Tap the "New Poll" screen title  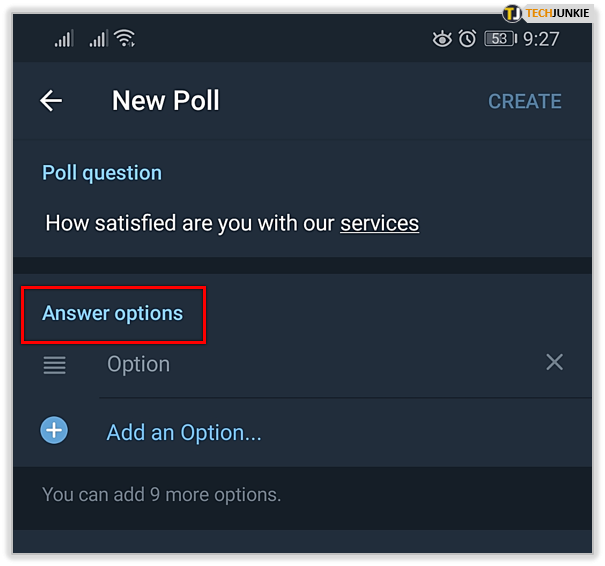coord(166,101)
